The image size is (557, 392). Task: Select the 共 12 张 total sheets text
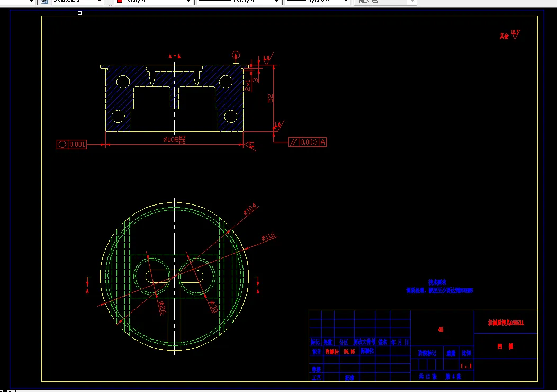pos(428,377)
